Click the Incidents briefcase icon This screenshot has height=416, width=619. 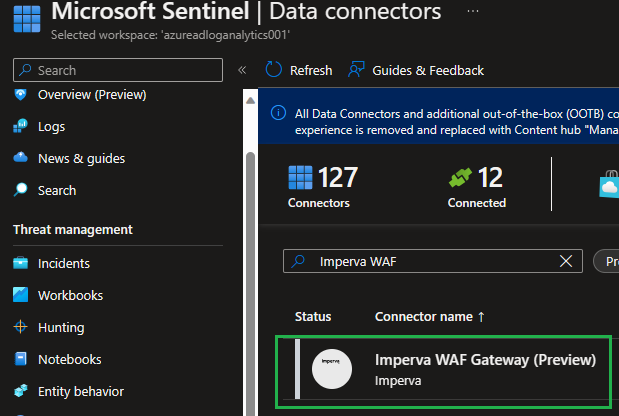point(20,263)
